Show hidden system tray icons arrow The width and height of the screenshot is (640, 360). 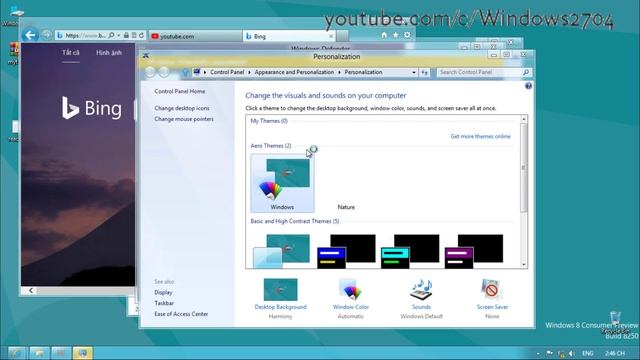[x=538, y=353]
